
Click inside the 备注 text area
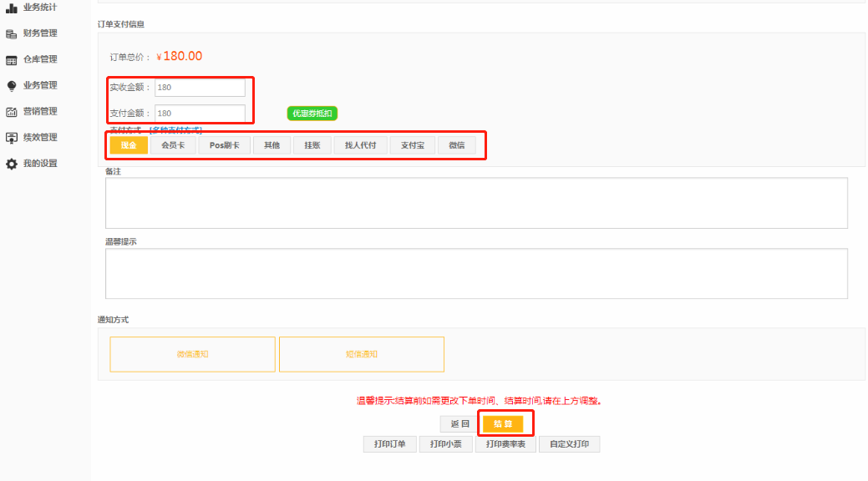[x=476, y=203]
